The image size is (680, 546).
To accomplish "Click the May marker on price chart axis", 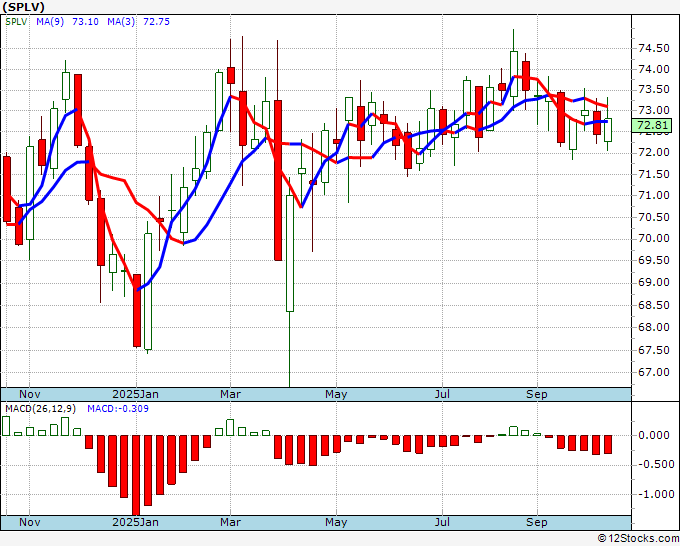I will click(x=336, y=394).
